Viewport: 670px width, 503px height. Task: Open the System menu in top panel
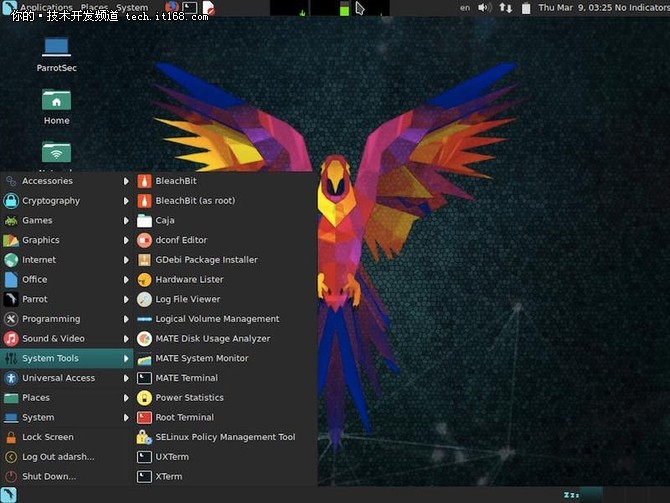[132, 8]
